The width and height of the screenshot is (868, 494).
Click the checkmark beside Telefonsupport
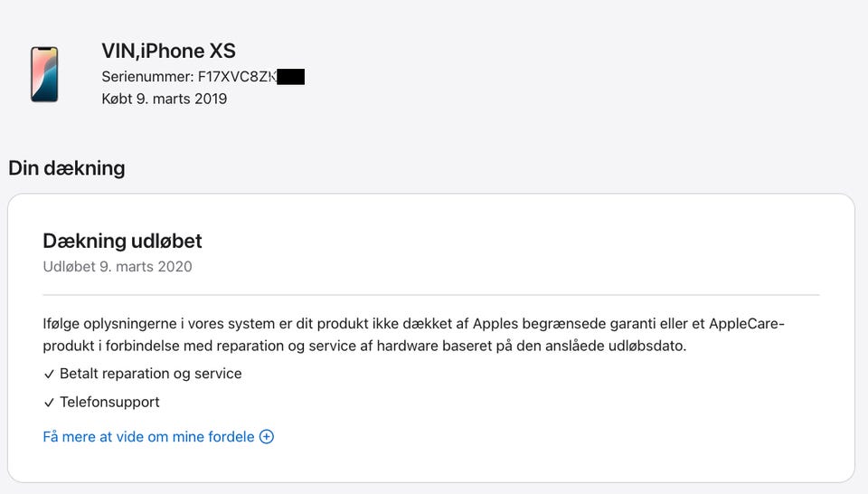pyautogui.click(x=49, y=403)
